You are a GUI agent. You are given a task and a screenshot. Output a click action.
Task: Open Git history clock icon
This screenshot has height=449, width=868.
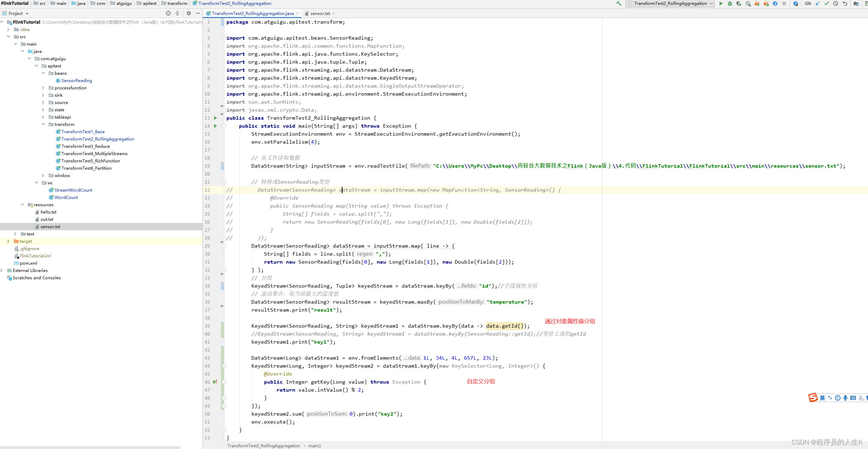[836, 3]
